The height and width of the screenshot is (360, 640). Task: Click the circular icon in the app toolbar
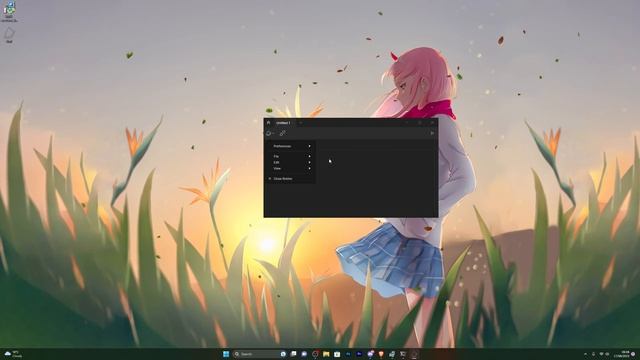(269, 133)
